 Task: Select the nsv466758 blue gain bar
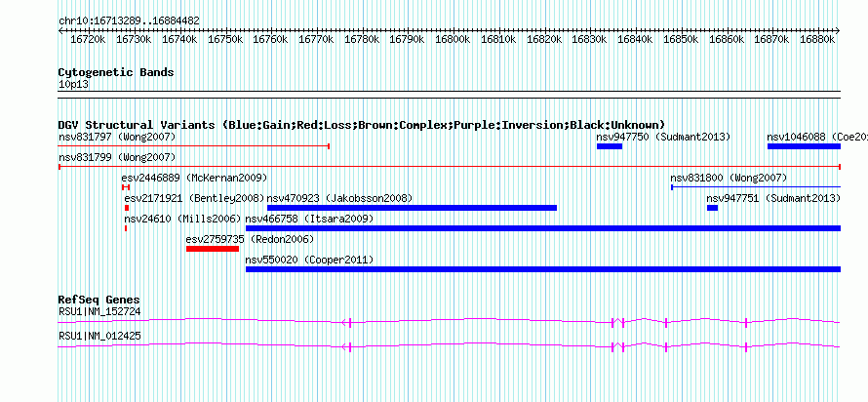pyautogui.click(x=543, y=228)
